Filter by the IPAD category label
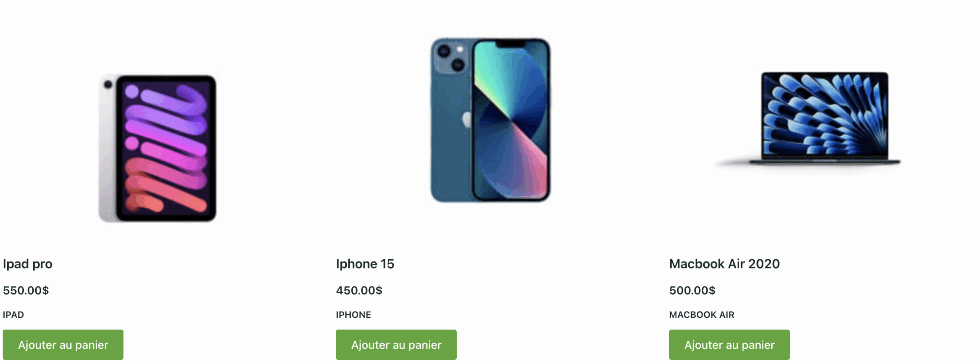980x364 pixels. point(13,315)
